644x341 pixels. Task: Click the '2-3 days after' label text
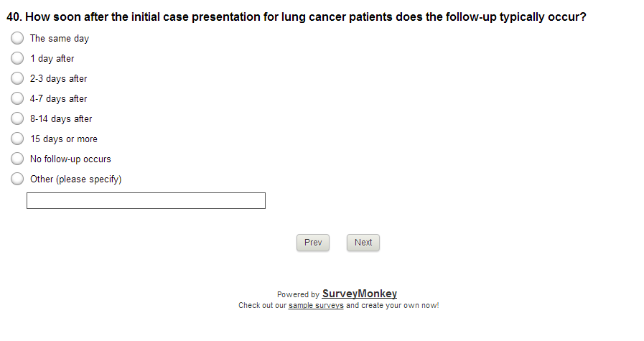[58, 79]
